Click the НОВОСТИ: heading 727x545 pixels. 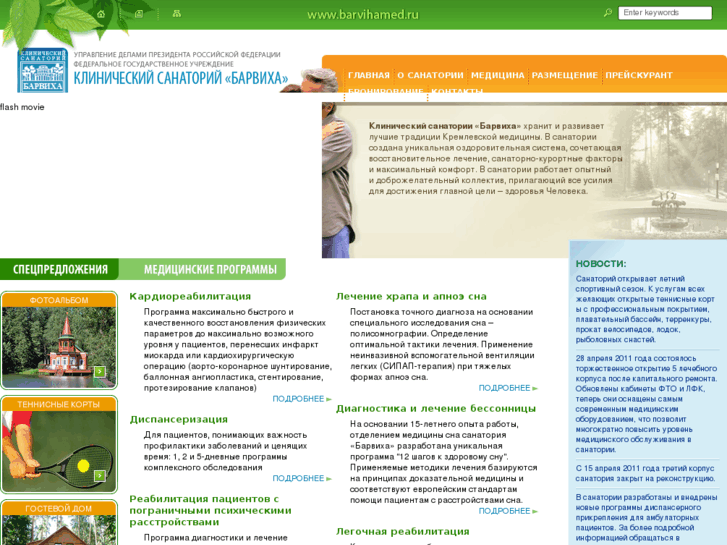coord(600,264)
